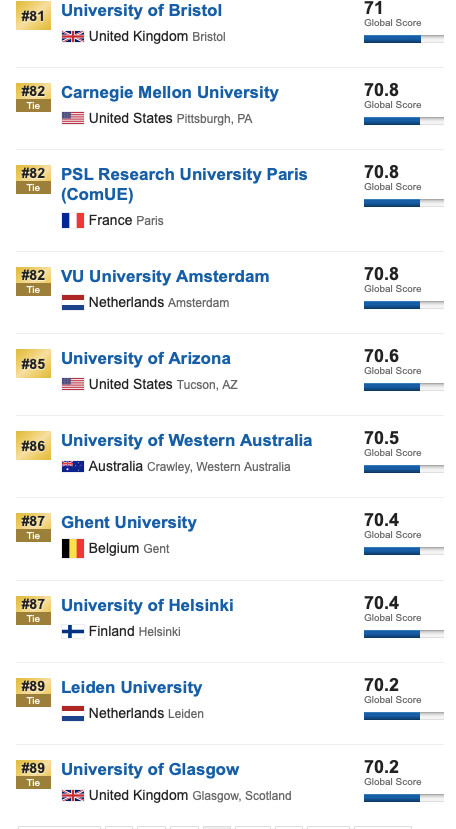Click the US flag under University of Arizona
Screen dimensions: 456x829
[x=72, y=384]
